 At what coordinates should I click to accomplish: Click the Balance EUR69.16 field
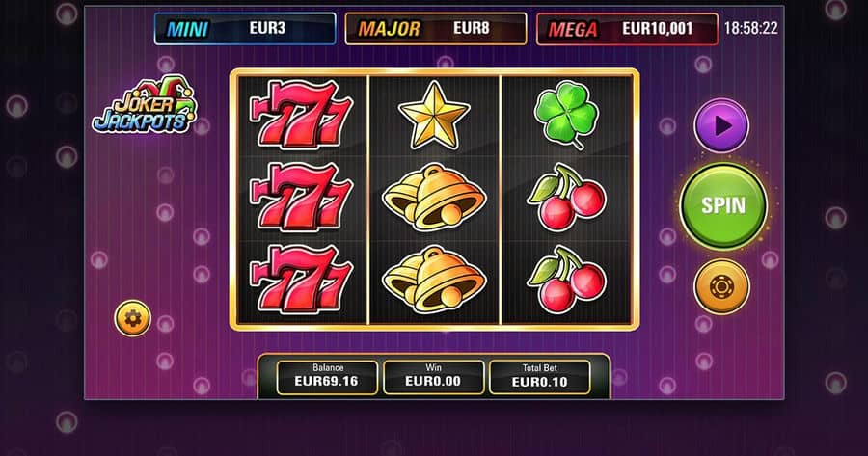coord(327,377)
